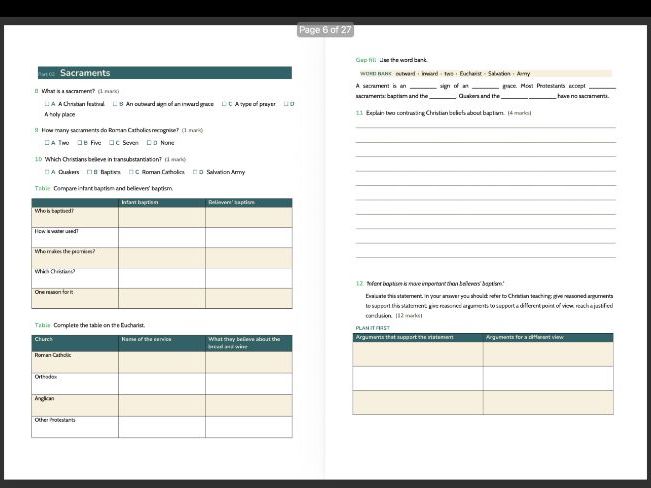Viewport: 651px width, 488px height.
Task: Tick checkbox B 'Five'
Action: point(79,142)
